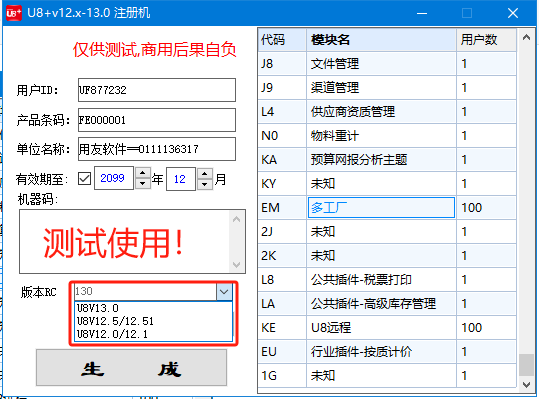Select the 文件管理 module row
Image resolution: width=539 pixels, height=399 pixels.
(x=387, y=64)
